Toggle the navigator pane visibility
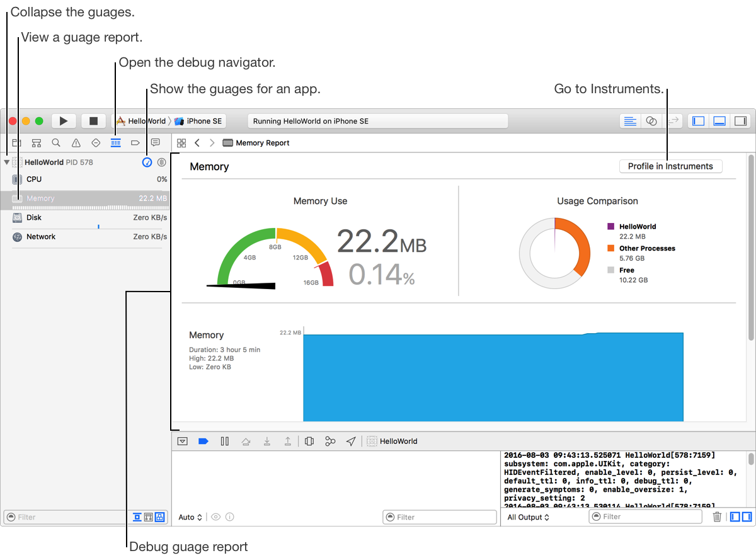This screenshot has width=756, height=558. coord(698,121)
